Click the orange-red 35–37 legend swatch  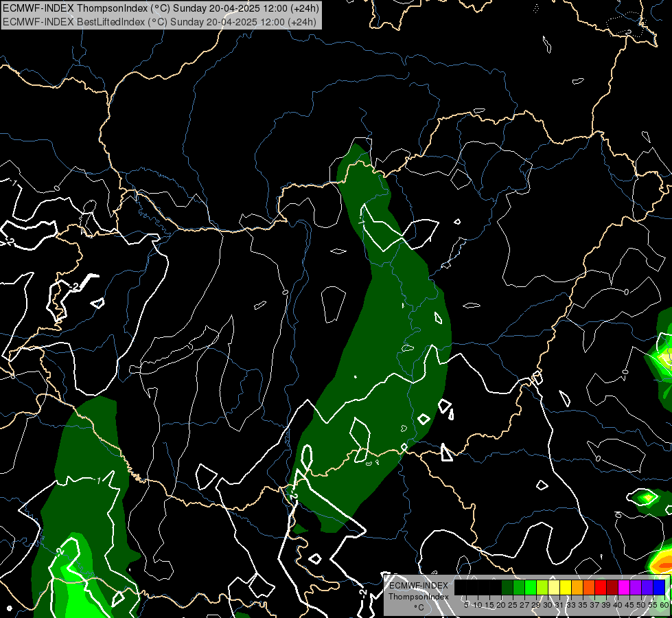[x=589, y=587]
